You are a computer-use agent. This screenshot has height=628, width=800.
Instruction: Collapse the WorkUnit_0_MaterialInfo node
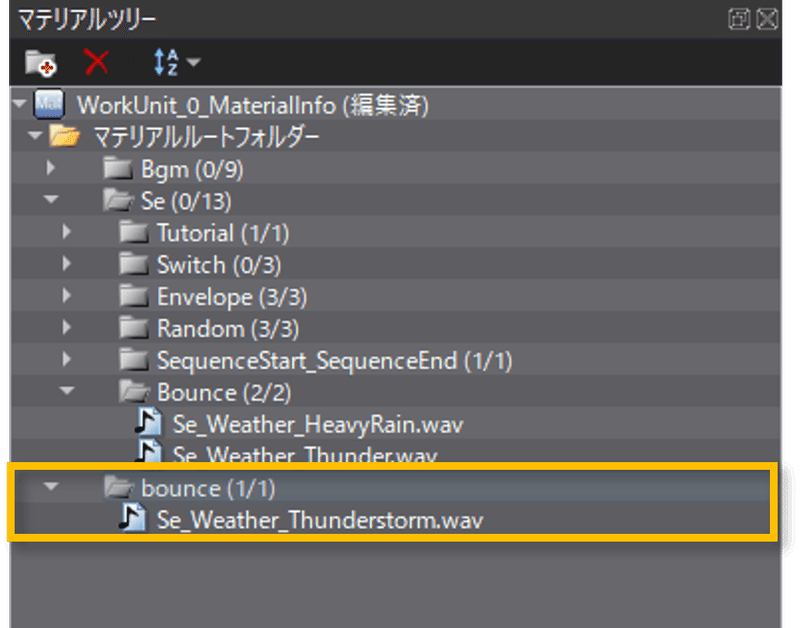pos(20,104)
